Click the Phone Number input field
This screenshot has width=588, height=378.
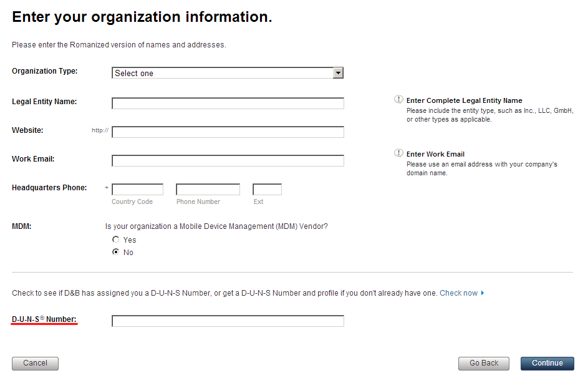208,190
